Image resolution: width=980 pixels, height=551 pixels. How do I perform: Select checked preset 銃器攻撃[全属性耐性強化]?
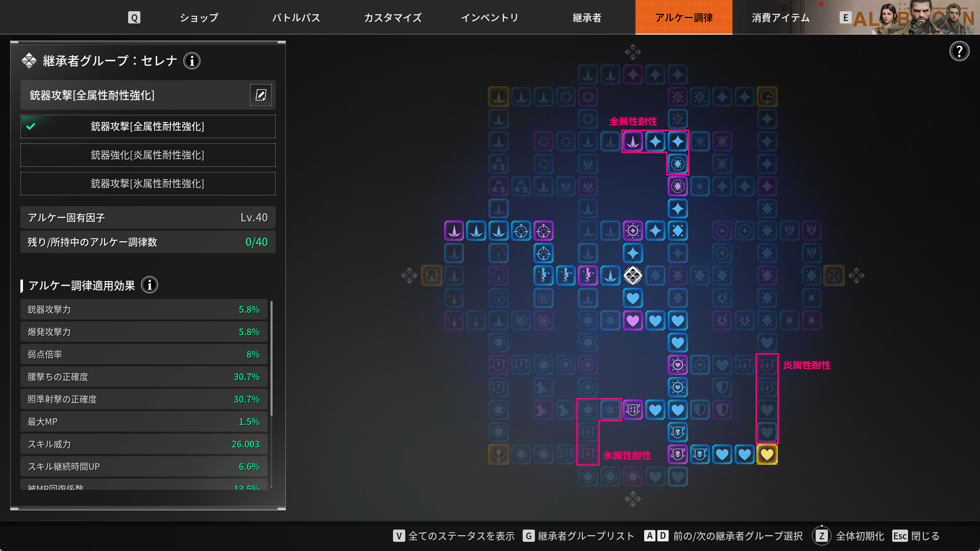(148, 127)
